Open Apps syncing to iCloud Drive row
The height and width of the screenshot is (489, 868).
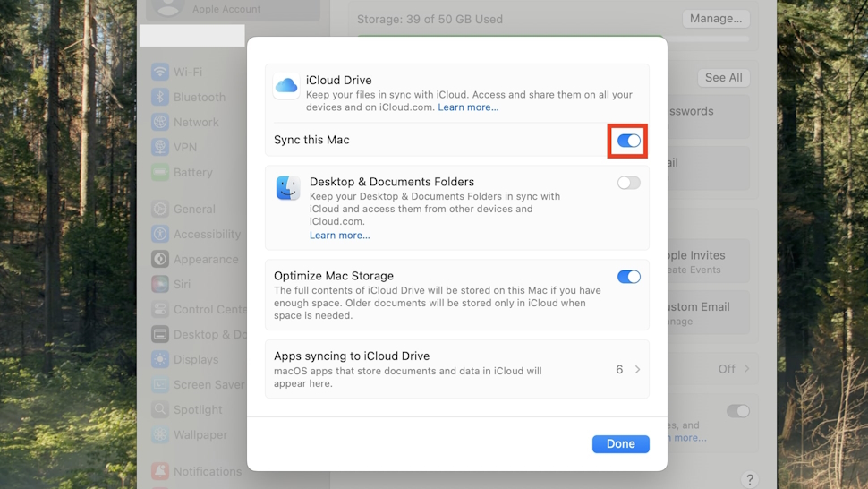tap(456, 369)
